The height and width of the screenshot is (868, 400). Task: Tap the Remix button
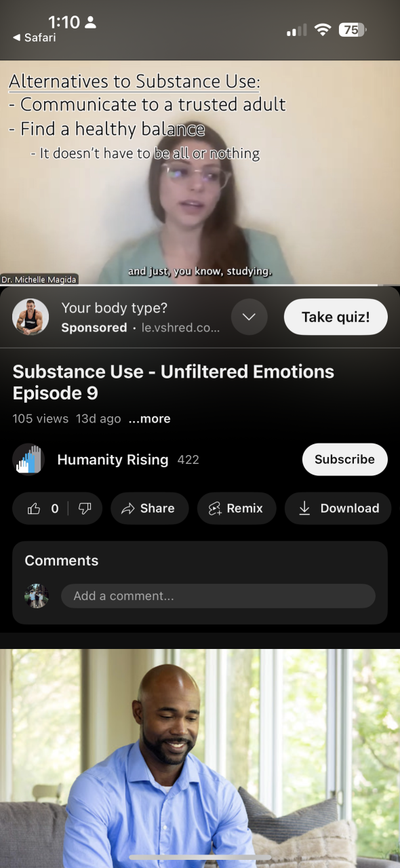(237, 509)
